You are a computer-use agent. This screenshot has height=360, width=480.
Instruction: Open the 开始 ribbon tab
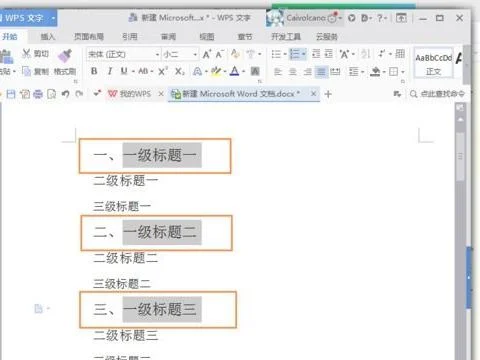[x=10, y=36]
